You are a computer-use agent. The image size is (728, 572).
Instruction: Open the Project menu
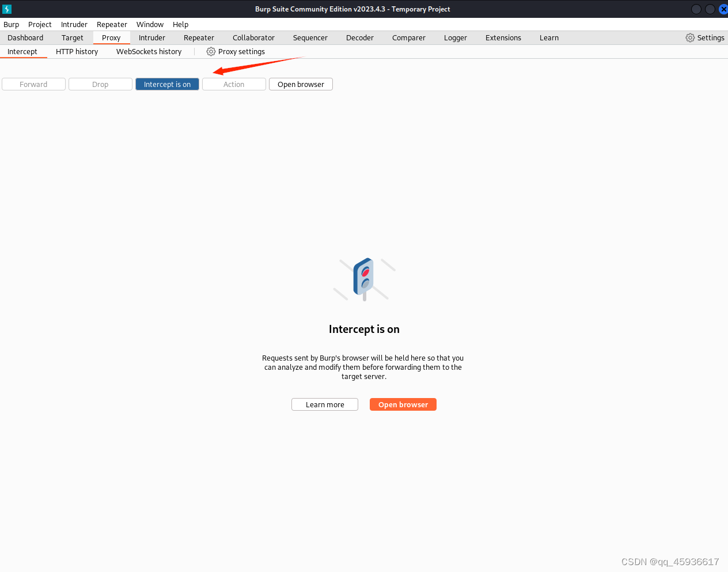[x=40, y=24]
